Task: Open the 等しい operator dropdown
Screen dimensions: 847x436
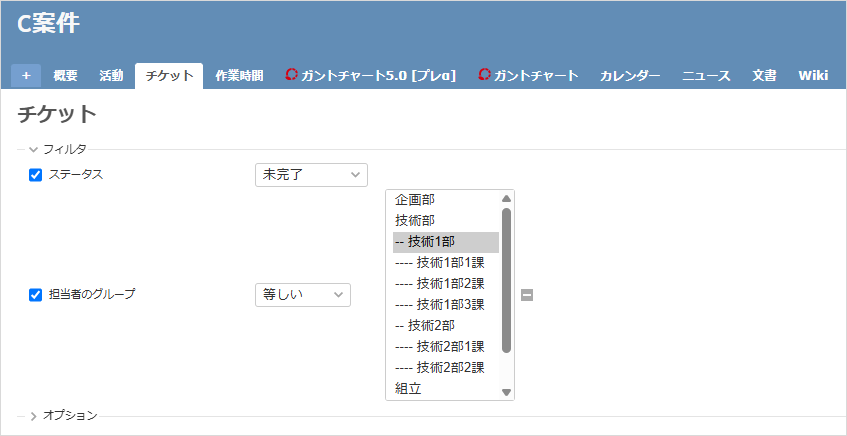Action: 302,295
